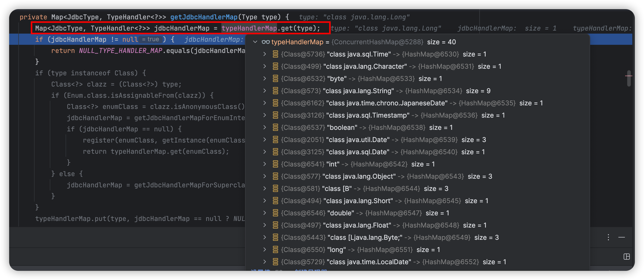
Task: Click the getJdbcHandlerMap method name
Action: point(204,17)
